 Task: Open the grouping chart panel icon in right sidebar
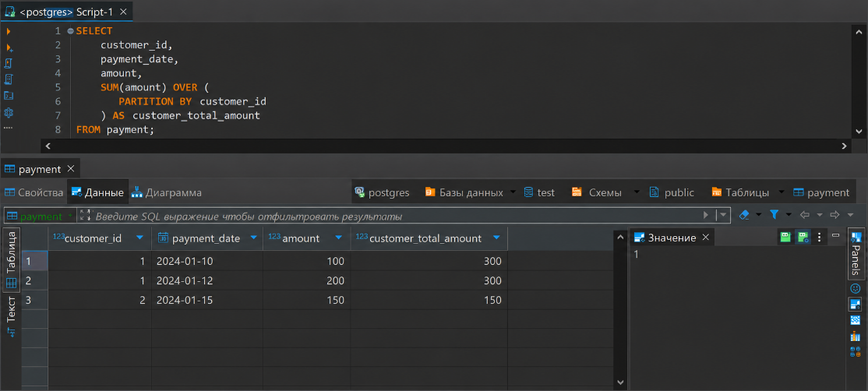point(856,336)
